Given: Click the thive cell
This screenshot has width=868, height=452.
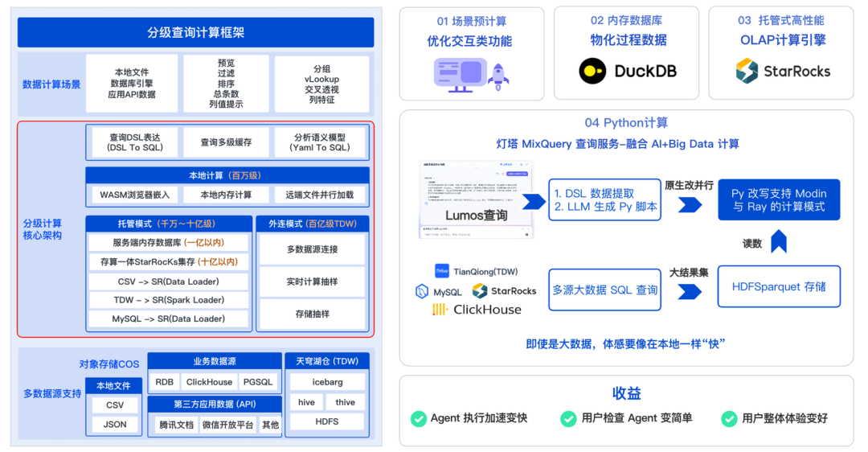Looking at the screenshot, I should [346, 402].
